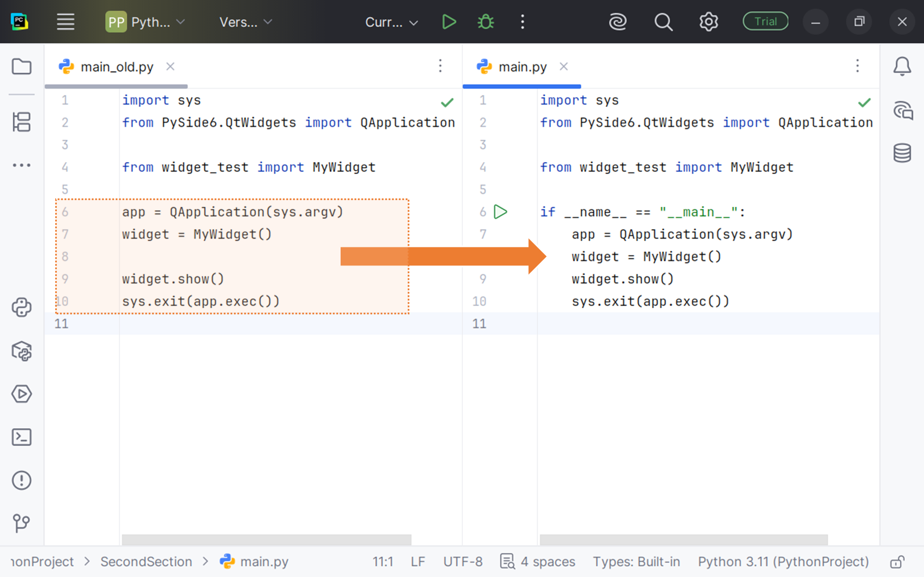Viewport: 924px width, 577px height.
Task: Click the SecondSection breadcrumb
Action: [146, 562]
